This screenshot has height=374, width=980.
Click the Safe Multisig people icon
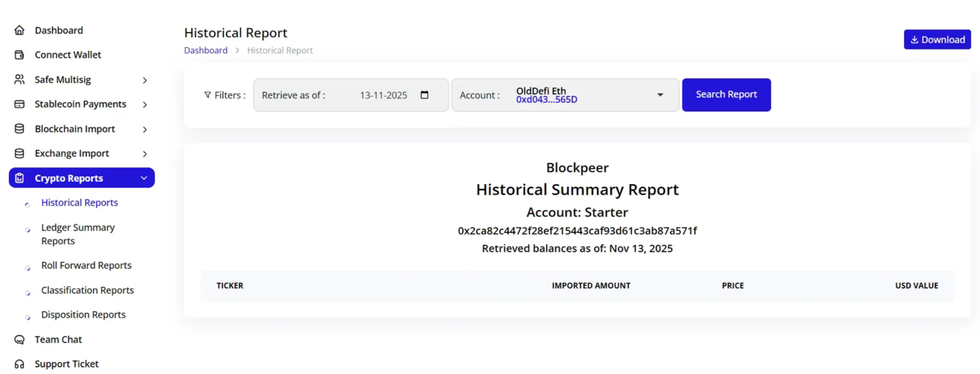click(19, 79)
